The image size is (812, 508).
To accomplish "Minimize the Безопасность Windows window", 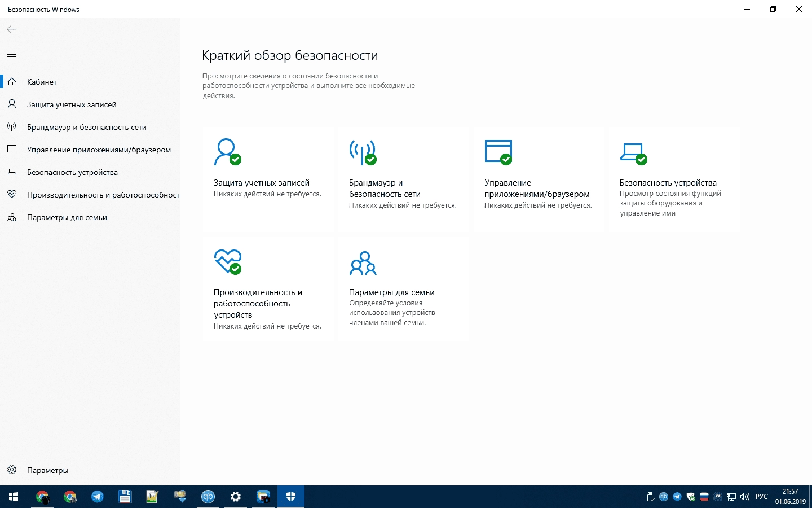I will pyautogui.click(x=747, y=9).
